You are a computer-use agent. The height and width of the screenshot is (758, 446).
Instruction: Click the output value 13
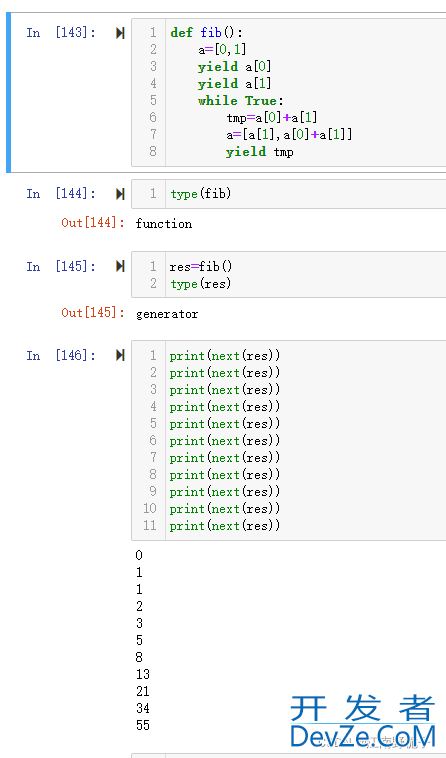143,674
